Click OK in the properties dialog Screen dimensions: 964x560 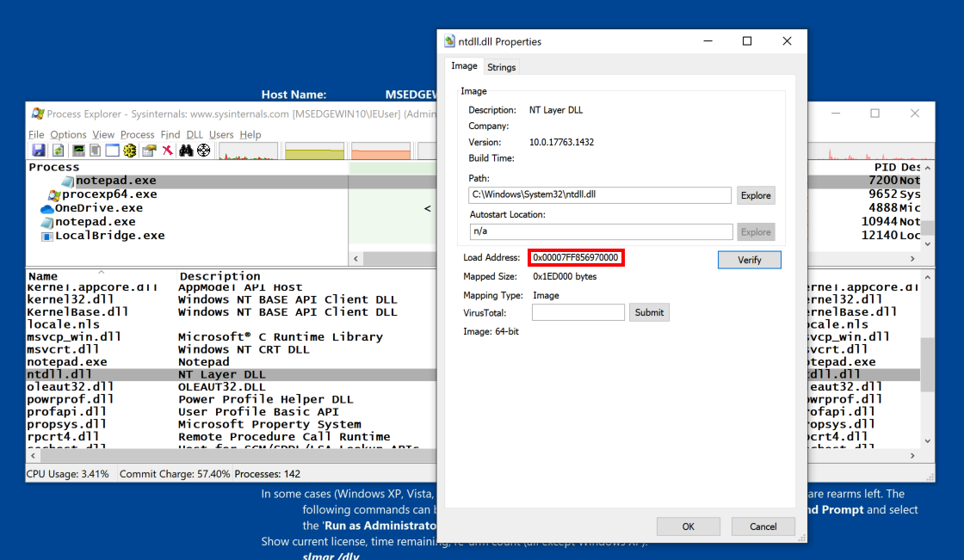click(x=688, y=526)
